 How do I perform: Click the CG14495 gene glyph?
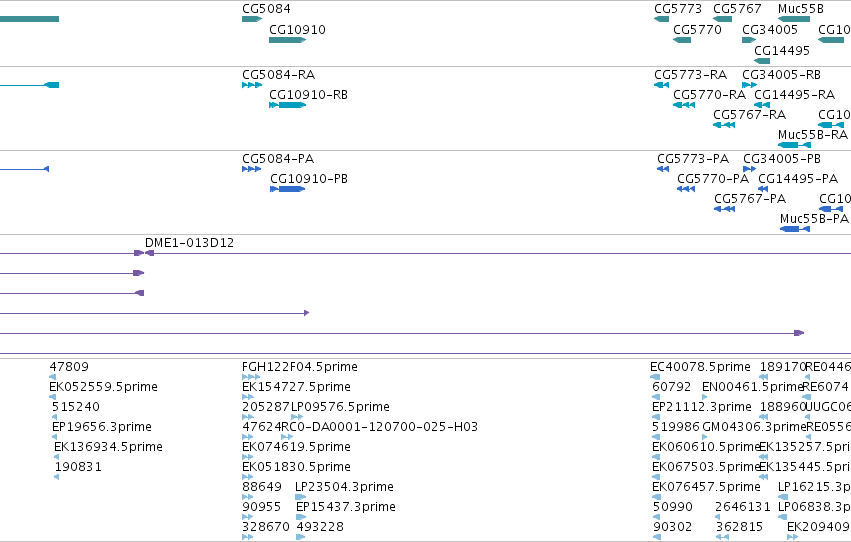point(762,61)
